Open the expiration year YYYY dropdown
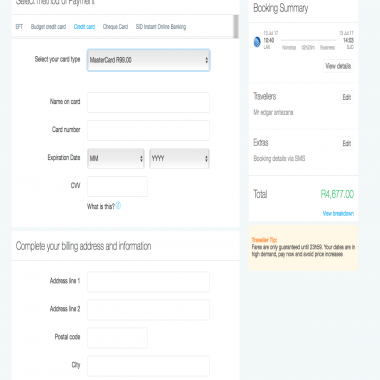 click(179, 158)
